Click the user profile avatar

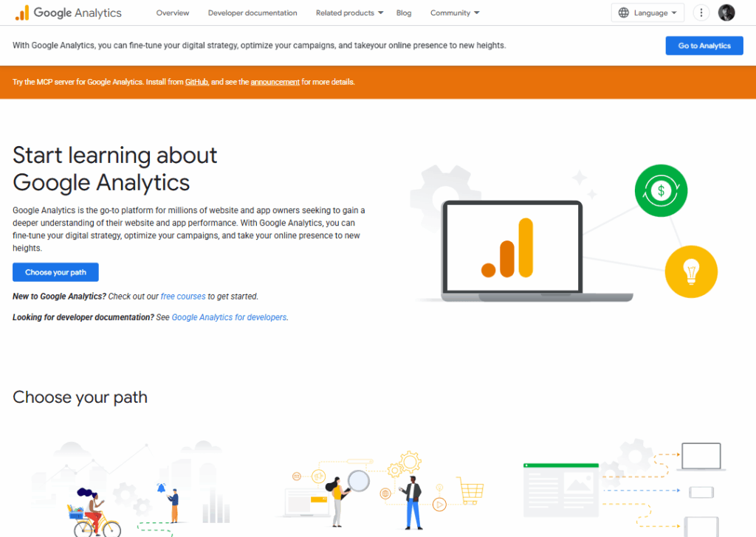click(x=726, y=13)
